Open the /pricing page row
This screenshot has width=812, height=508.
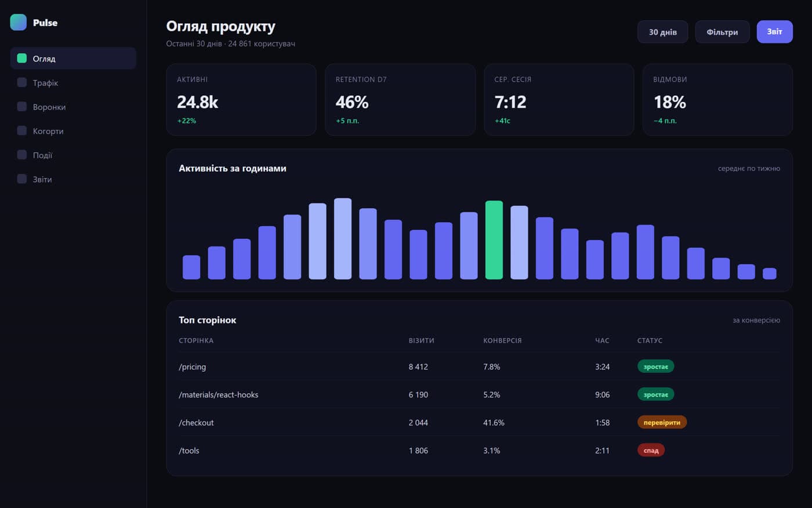tap(479, 367)
